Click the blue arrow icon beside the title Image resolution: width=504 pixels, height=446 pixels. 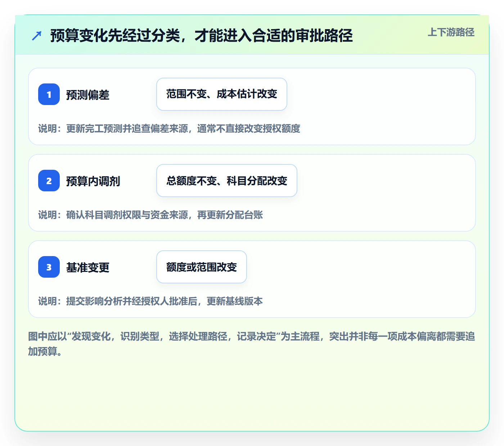(37, 36)
